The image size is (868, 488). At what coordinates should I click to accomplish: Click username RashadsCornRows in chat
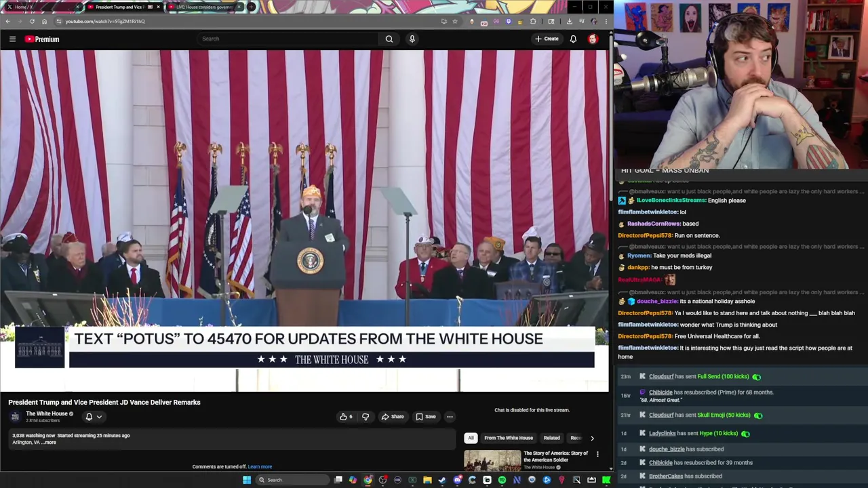(653, 224)
